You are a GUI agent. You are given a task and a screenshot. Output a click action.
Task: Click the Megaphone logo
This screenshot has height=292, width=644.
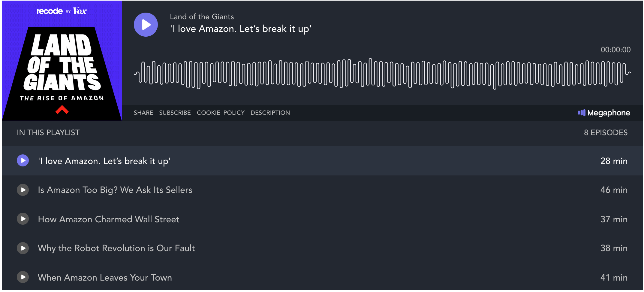click(604, 113)
